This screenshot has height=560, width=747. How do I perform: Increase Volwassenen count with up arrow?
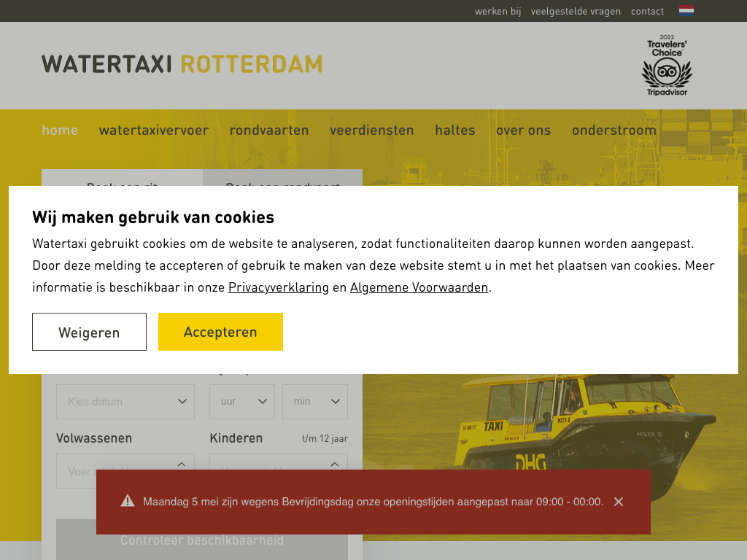point(182,464)
